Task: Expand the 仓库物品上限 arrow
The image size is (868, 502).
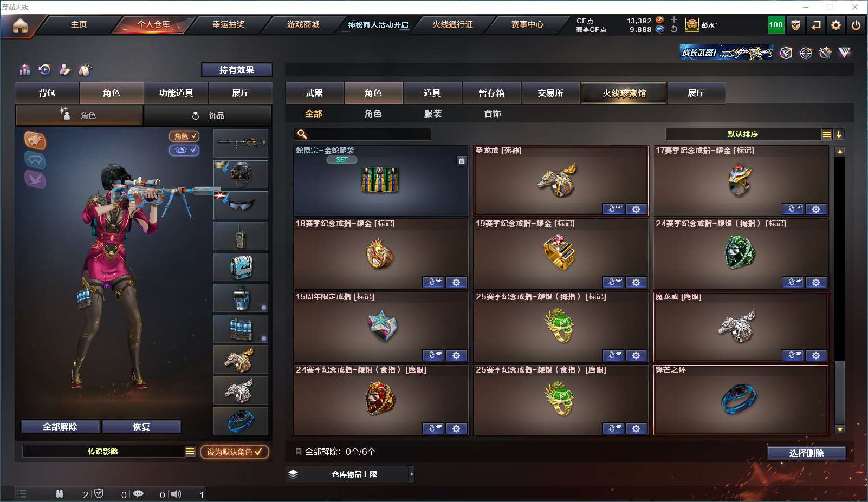Action: coord(412,474)
